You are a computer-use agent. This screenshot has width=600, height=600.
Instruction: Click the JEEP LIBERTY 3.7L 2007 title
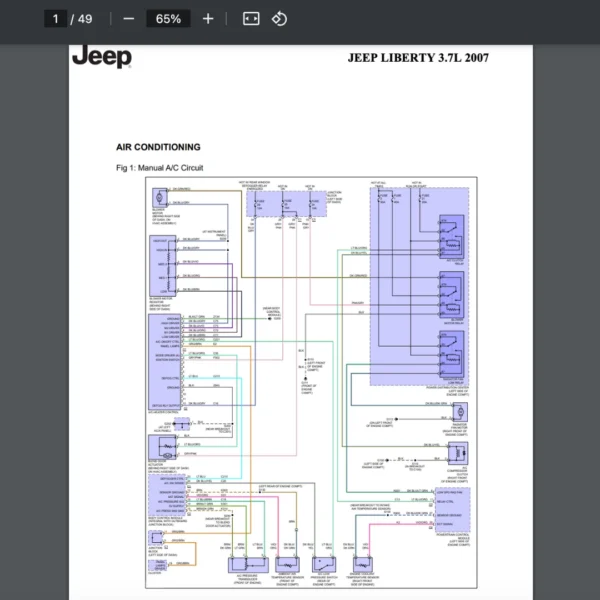pos(418,58)
